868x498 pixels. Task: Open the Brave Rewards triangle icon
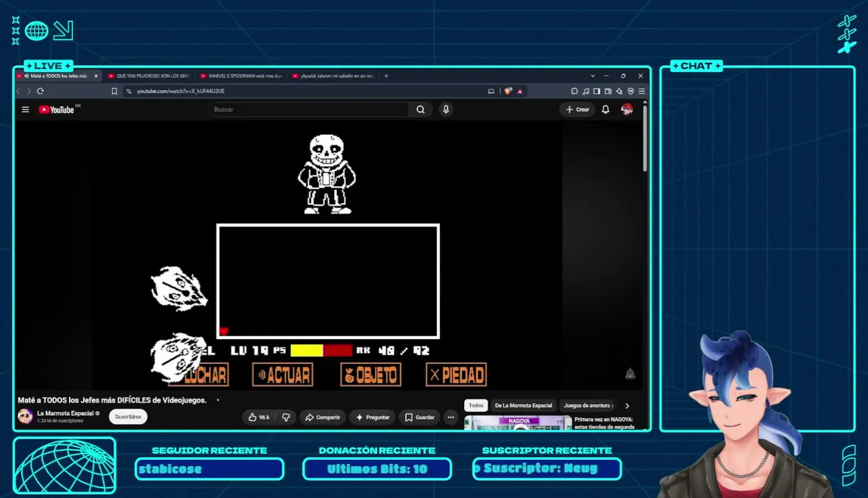click(519, 91)
